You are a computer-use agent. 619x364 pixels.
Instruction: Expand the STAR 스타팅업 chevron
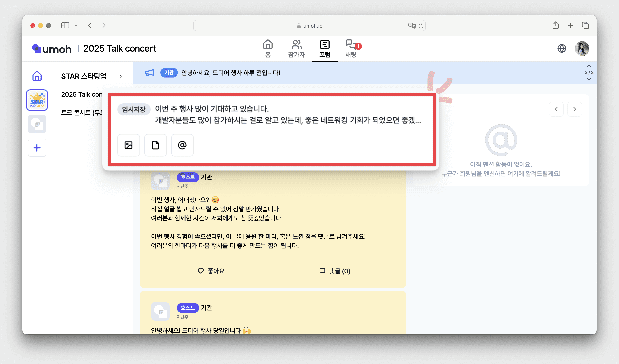(x=121, y=76)
